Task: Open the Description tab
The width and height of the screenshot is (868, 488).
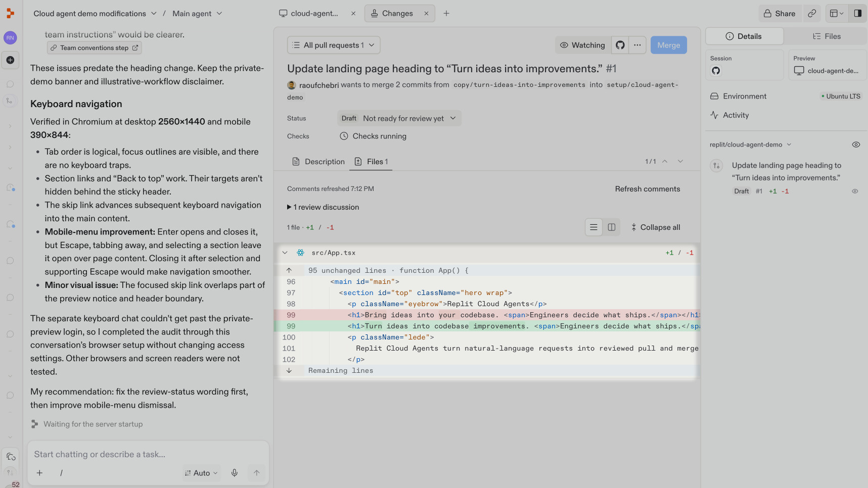Action: pyautogui.click(x=318, y=162)
